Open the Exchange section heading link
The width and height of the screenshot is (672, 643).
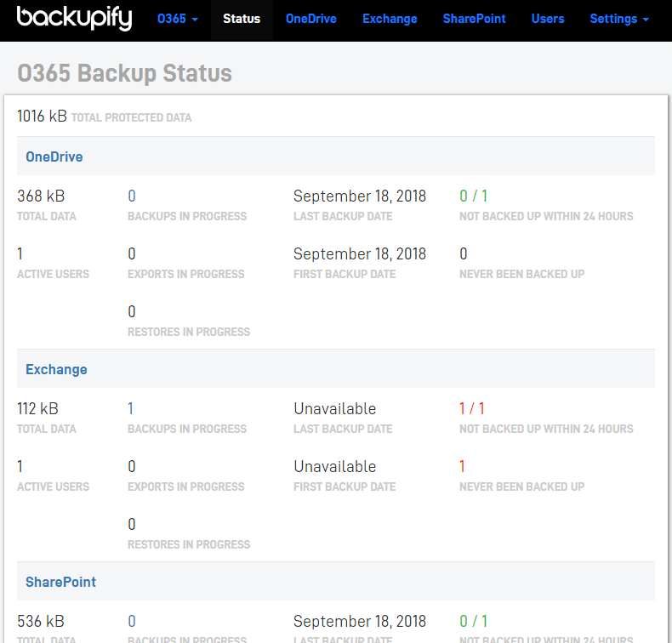pos(56,369)
